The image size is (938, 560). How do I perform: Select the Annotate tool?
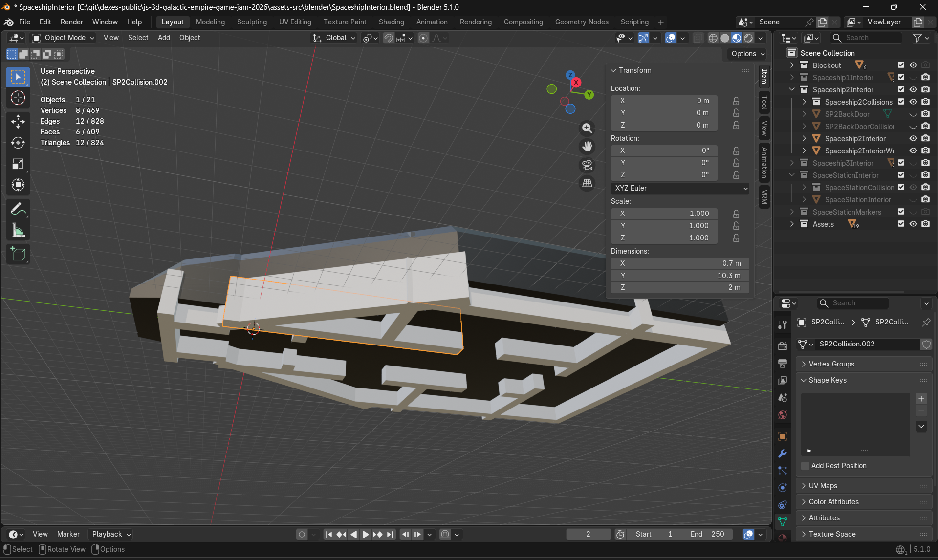(18, 209)
